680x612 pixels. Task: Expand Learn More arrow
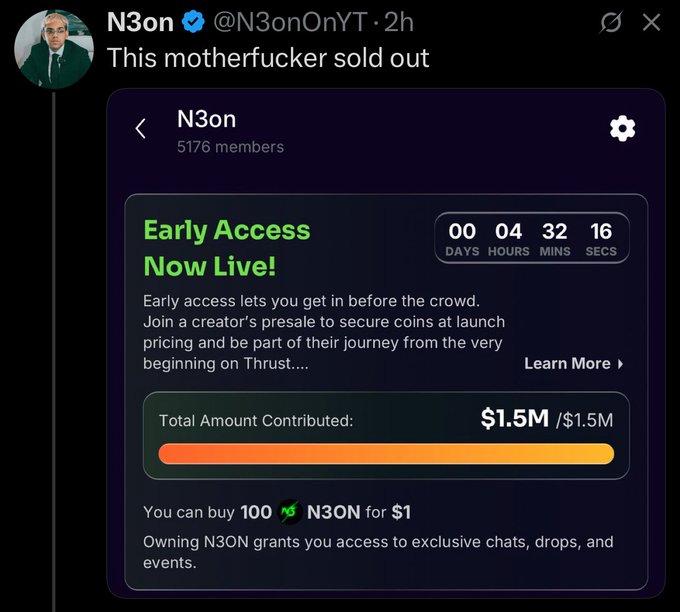621,364
